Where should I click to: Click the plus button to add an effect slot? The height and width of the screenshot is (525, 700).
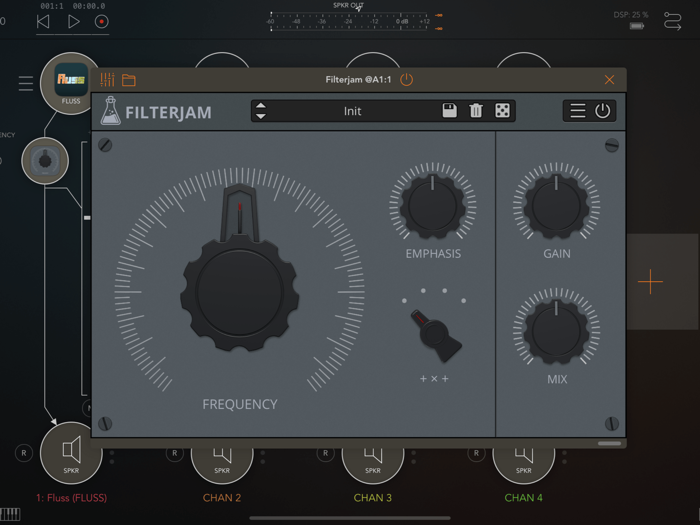pos(650,282)
